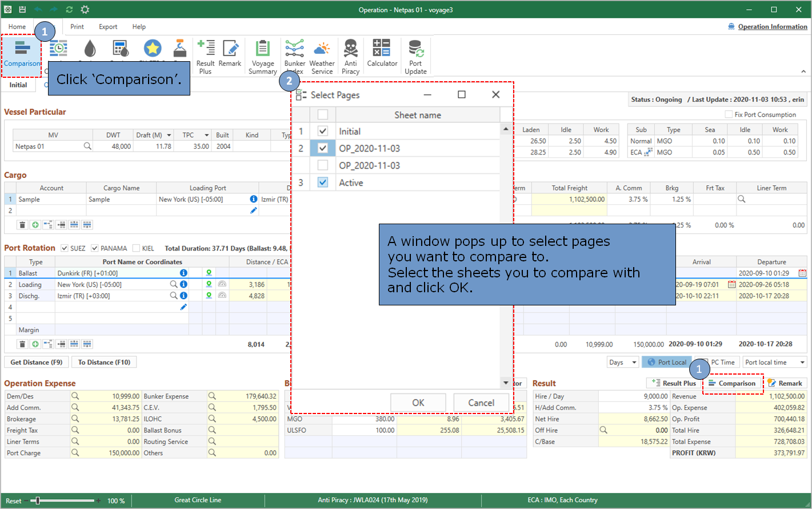Open the Calculator tool
This screenshot has width=812, height=509.
[x=382, y=54]
